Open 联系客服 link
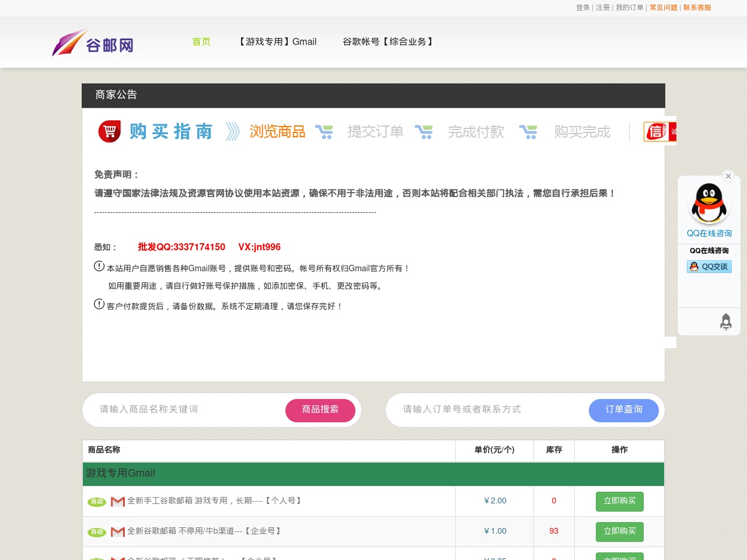Image resolution: width=747 pixels, height=560 pixels. point(697,8)
